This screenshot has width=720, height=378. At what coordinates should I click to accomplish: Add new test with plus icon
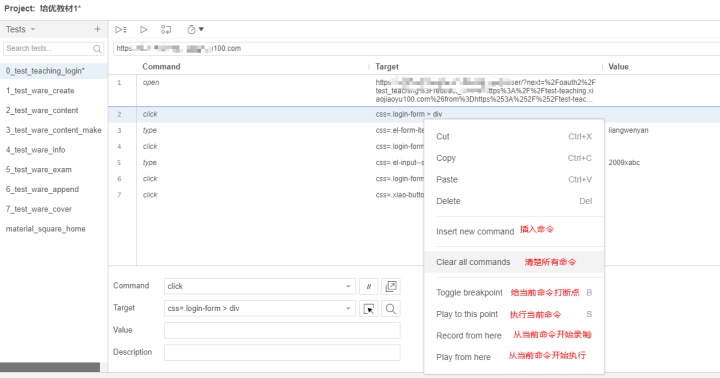point(97,29)
